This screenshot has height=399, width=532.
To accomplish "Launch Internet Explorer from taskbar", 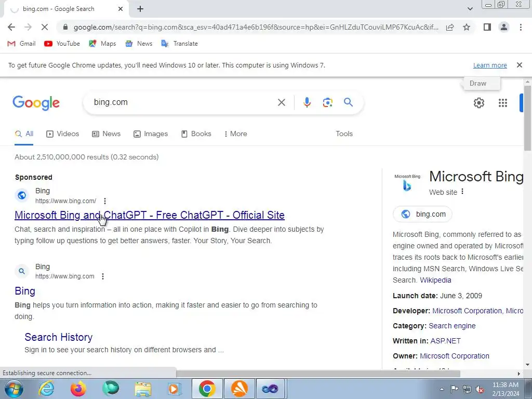I will pos(46,389).
